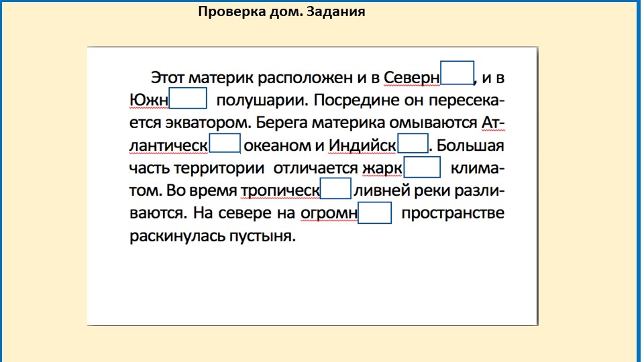This screenshot has height=362, width=644.
Task: Click the word "омываются"
Action: click(x=433, y=123)
